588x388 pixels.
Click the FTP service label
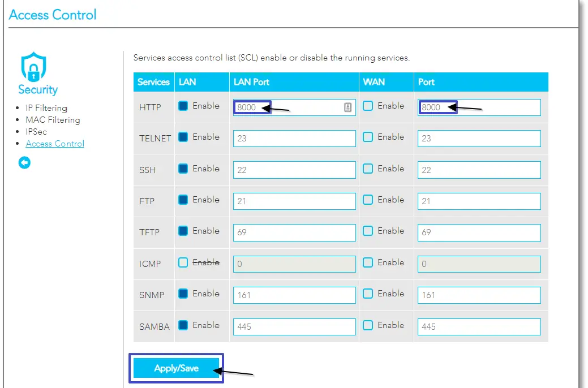tap(147, 201)
